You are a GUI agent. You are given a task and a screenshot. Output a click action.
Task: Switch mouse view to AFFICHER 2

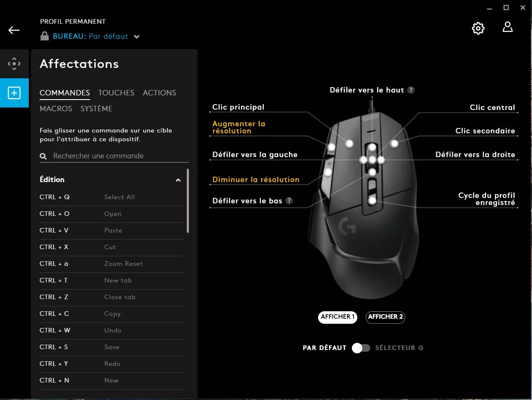click(x=385, y=317)
